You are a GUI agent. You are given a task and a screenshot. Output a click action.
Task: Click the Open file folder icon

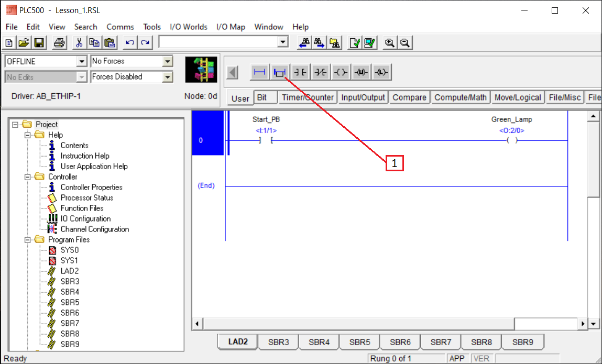pyautogui.click(x=24, y=42)
